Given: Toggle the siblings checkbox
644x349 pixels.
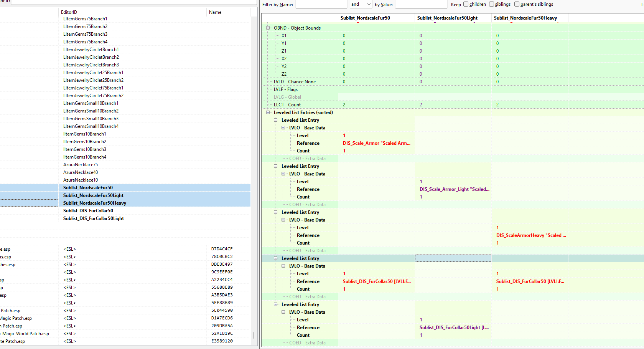Looking at the screenshot, I should tap(491, 4).
